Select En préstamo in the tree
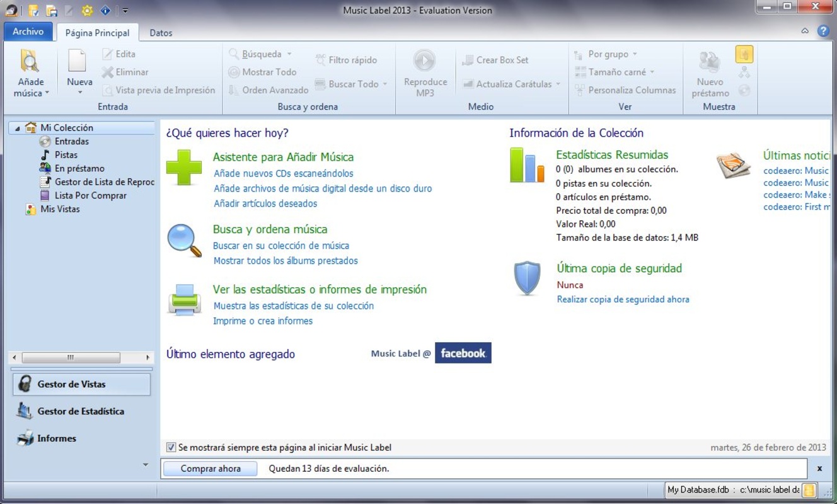837x504 pixels. pyautogui.click(x=79, y=169)
